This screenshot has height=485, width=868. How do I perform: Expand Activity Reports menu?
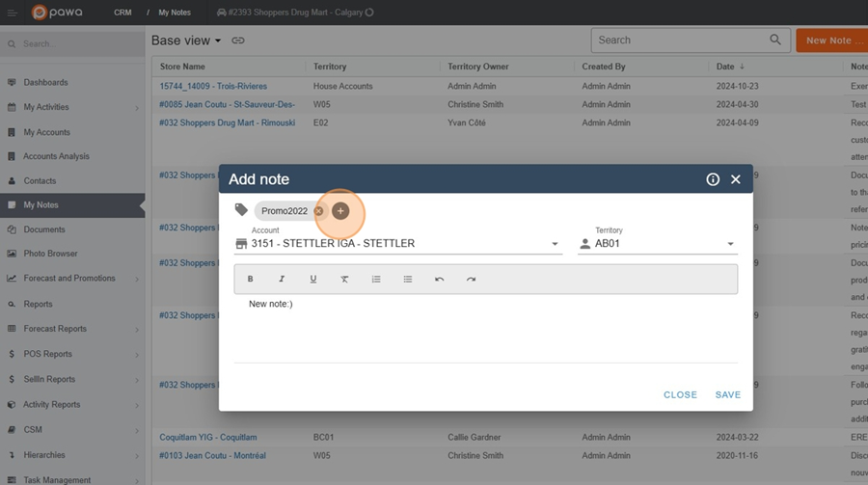[x=72, y=404]
